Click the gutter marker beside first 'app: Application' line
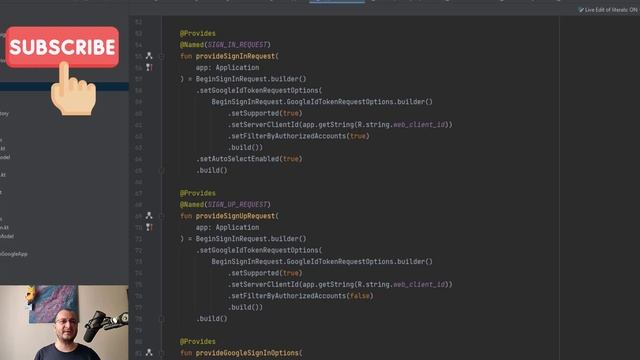The image size is (640, 360). point(149,67)
